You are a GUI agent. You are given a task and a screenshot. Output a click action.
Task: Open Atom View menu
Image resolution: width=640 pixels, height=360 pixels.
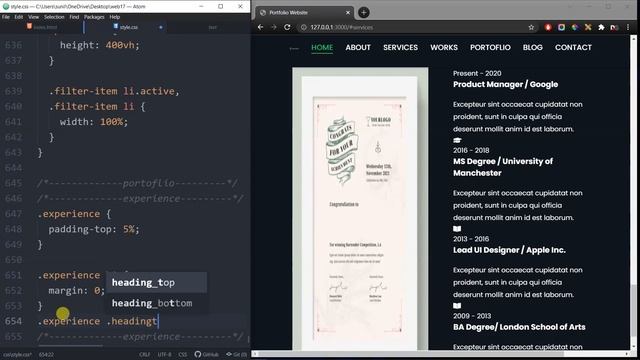pos(33,17)
